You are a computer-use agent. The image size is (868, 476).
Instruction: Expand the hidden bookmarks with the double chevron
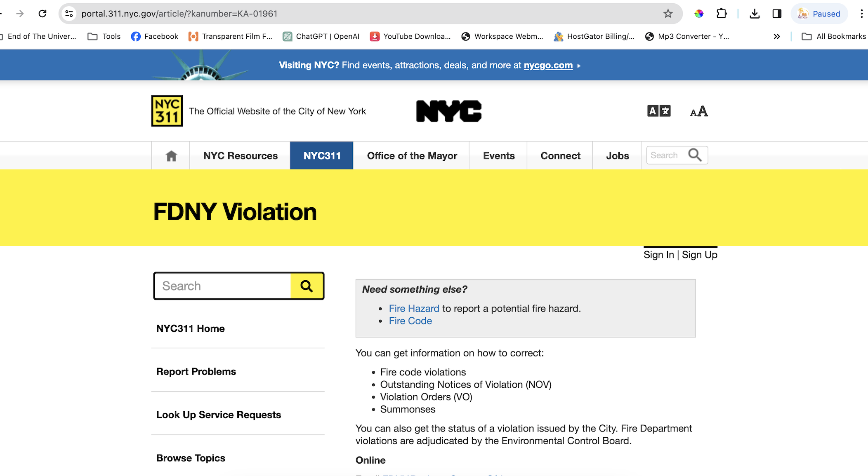[777, 36]
